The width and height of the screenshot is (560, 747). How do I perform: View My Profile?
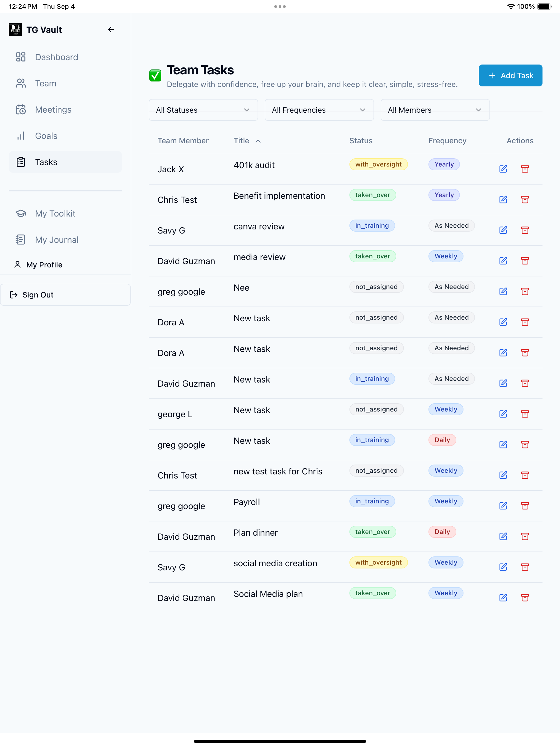point(38,265)
